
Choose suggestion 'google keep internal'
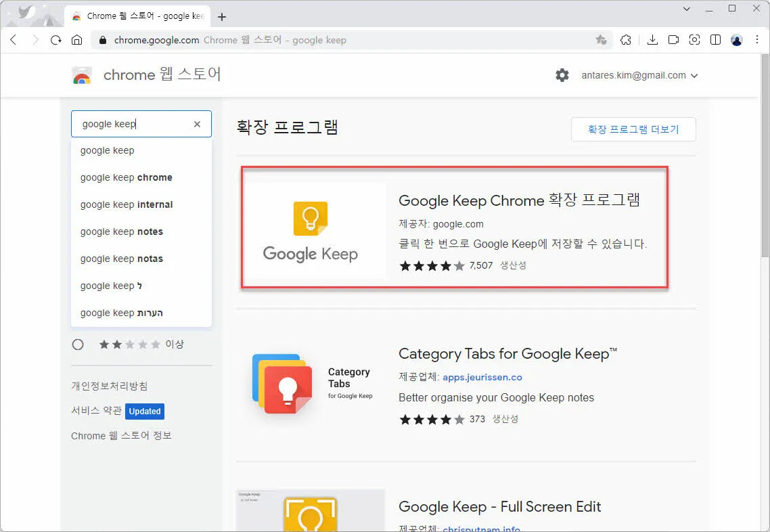coord(141,204)
